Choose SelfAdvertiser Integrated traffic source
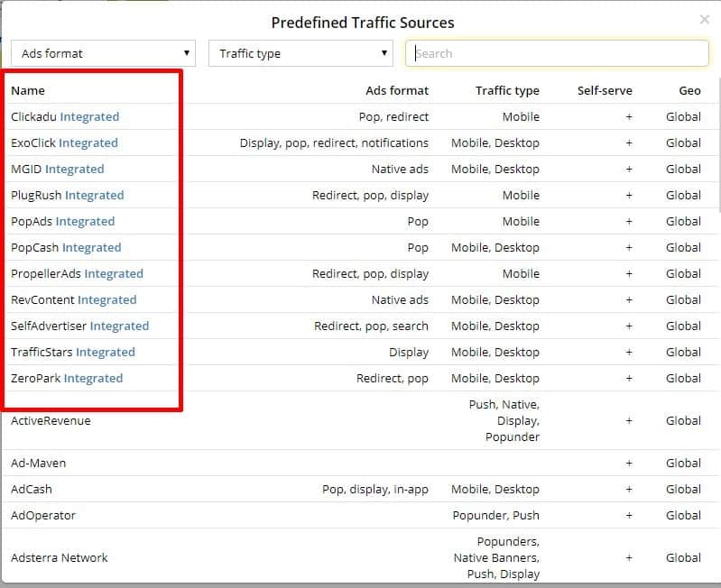This screenshot has height=588, width=721. [x=80, y=326]
